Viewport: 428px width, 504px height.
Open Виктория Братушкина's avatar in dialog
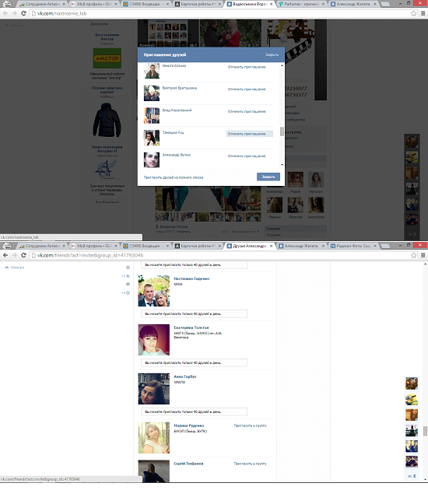coord(152,93)
